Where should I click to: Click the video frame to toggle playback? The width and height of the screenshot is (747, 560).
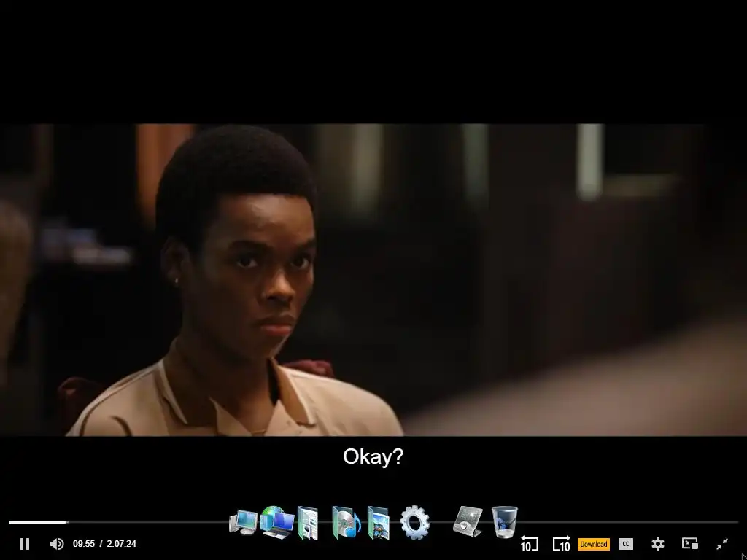coord(373,280)
